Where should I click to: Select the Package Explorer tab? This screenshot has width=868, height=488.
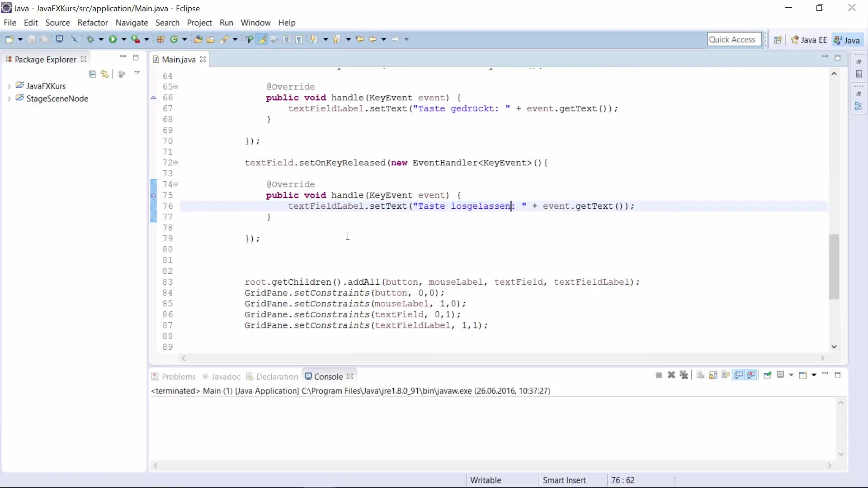click(x=45, y=59)
